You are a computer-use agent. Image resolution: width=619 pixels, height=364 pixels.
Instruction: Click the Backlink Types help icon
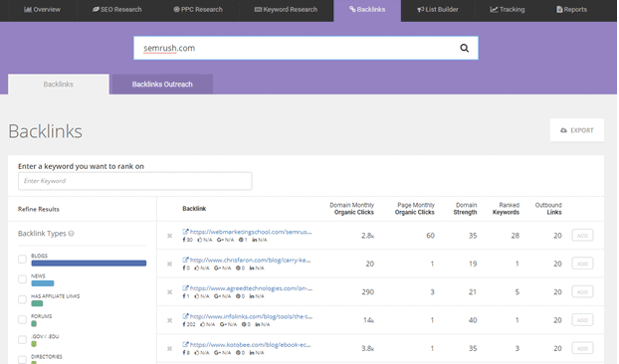[x=71, y=234]
